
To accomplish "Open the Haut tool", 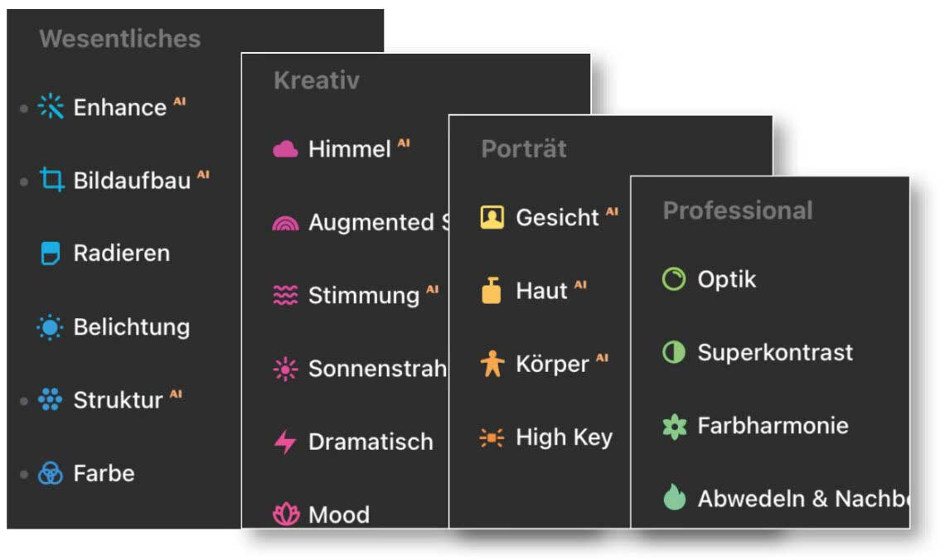I will [541, 291].
